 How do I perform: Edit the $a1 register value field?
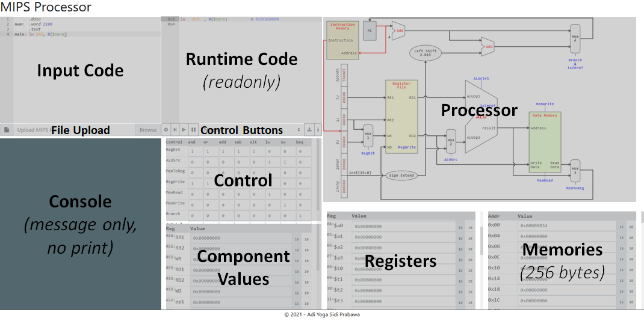tap(404, 237)
